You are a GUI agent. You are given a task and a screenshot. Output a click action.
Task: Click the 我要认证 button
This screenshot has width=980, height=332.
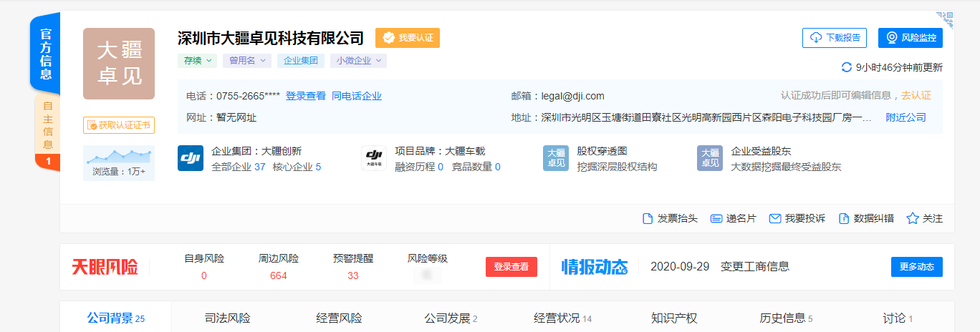(408, 38)
